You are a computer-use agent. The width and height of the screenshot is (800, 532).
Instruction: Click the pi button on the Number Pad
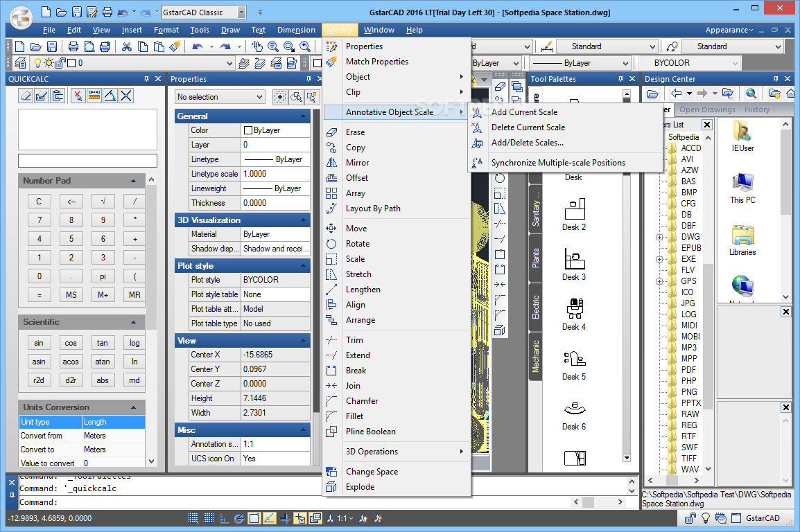[x=103, y=276]
